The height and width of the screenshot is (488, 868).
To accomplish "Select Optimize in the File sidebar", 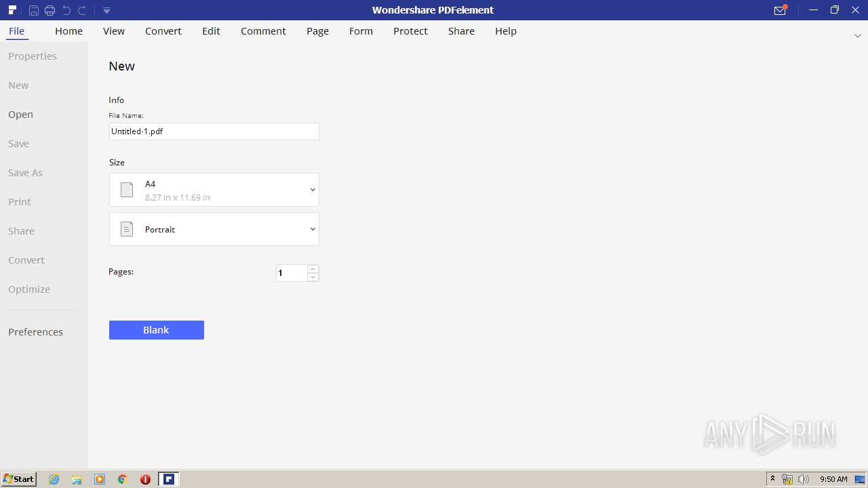I will (x=29, y=289).
